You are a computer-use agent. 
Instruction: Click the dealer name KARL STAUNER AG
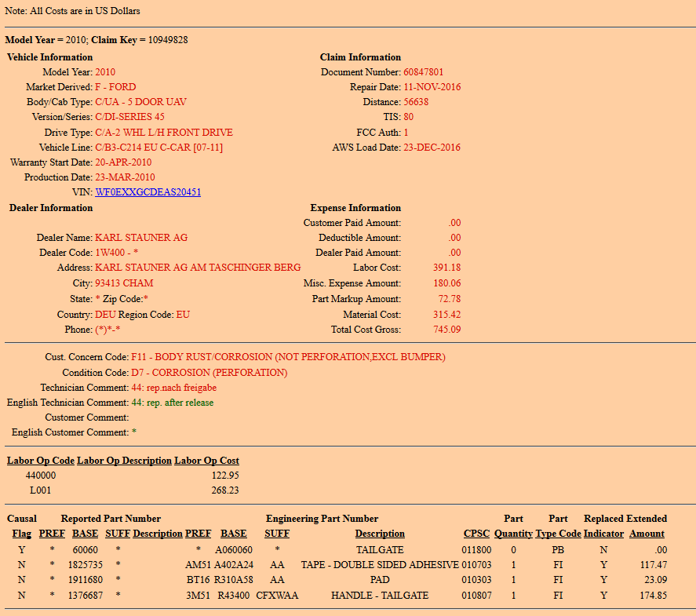click(141, 238)
